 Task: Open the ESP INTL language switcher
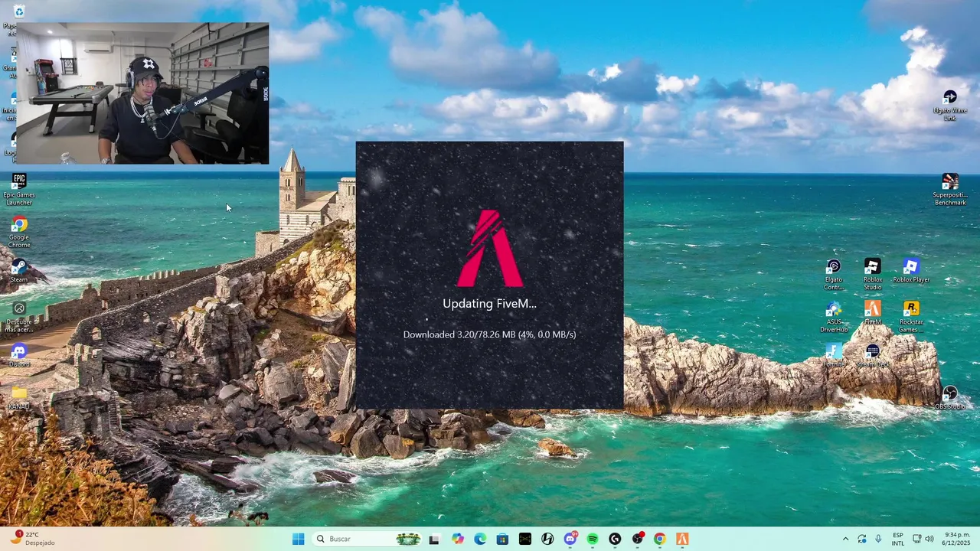click(898, 539)
